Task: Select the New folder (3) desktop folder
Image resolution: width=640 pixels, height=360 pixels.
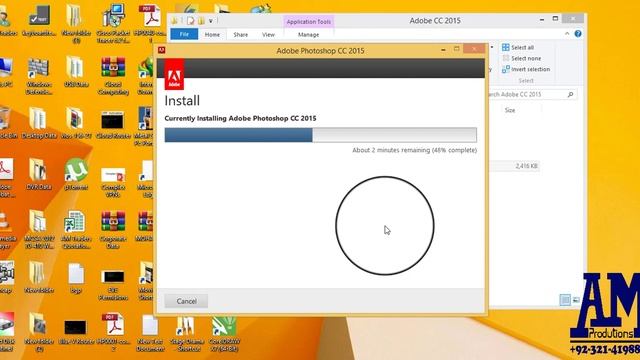Action: pos(76,23)
